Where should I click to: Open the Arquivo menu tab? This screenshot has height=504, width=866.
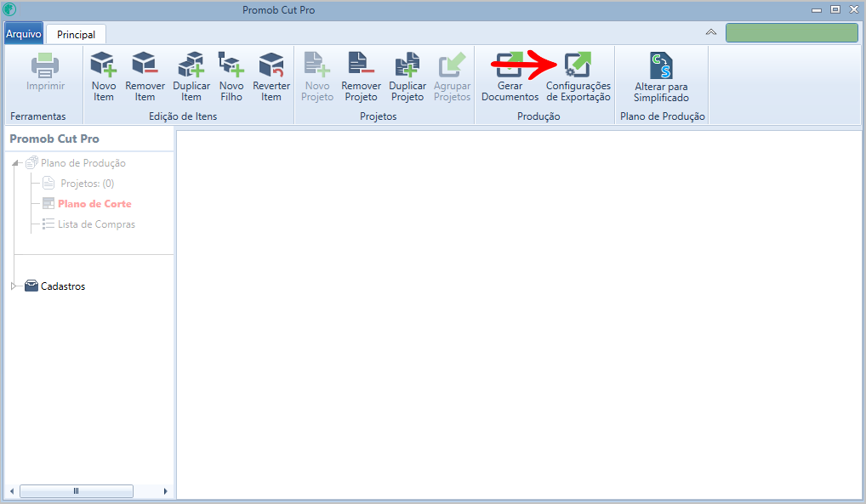coord(24,34)
